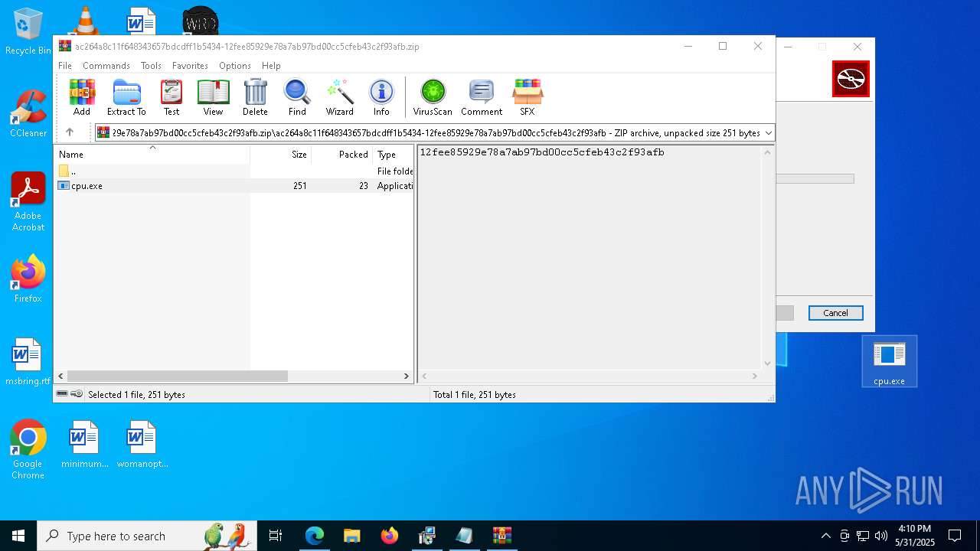
Task: Launch the Wizard tool
Action: 340,97
